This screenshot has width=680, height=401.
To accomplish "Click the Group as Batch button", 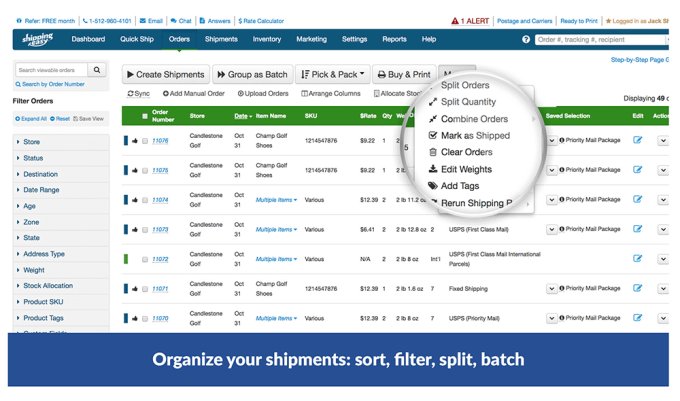I will 252,75.
